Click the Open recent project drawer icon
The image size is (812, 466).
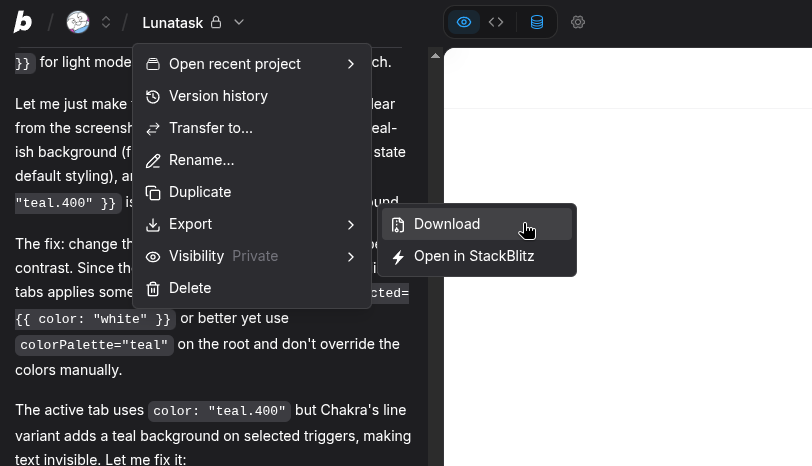point(153,64)
